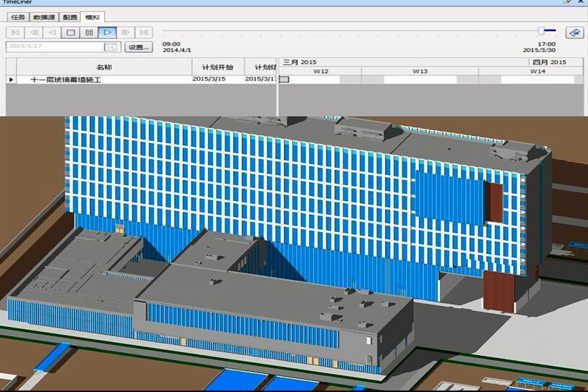Step back one interval in simulation
This screenshot has height=392, width=588.
click(x=34, y=33)
